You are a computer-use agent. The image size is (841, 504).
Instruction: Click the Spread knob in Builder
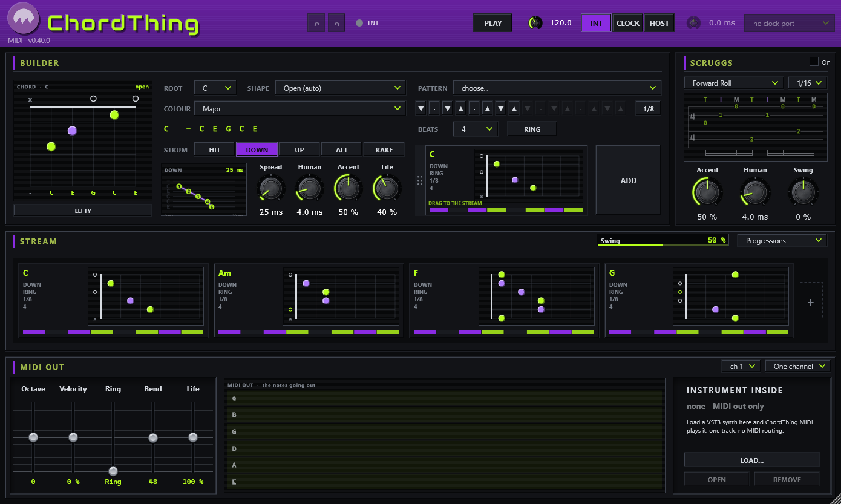click(x=271, y=188)
